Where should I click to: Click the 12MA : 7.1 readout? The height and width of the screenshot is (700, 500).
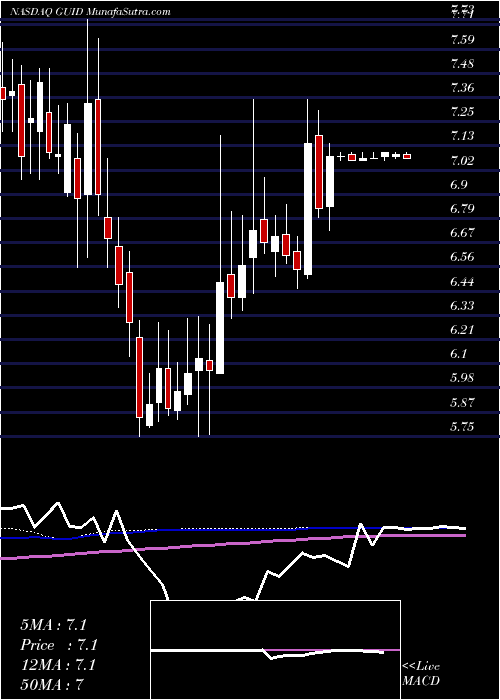(57, 665)
